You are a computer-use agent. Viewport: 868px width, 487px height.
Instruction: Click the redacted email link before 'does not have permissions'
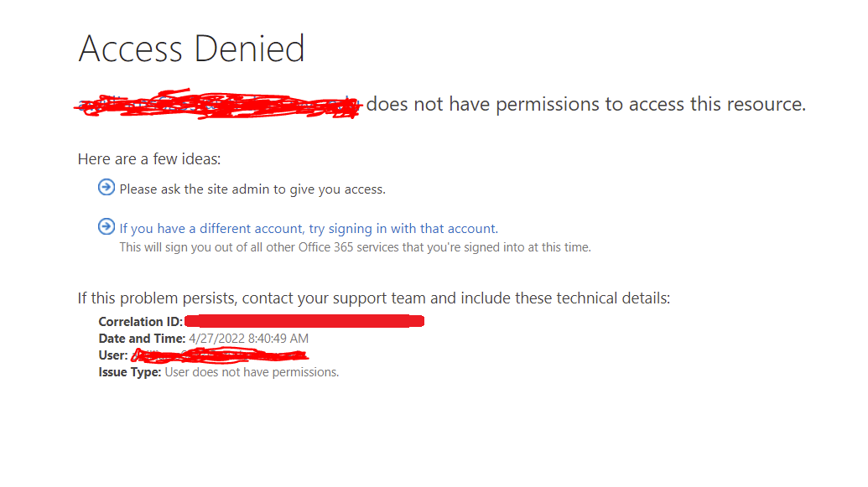(x=220, y=104)
